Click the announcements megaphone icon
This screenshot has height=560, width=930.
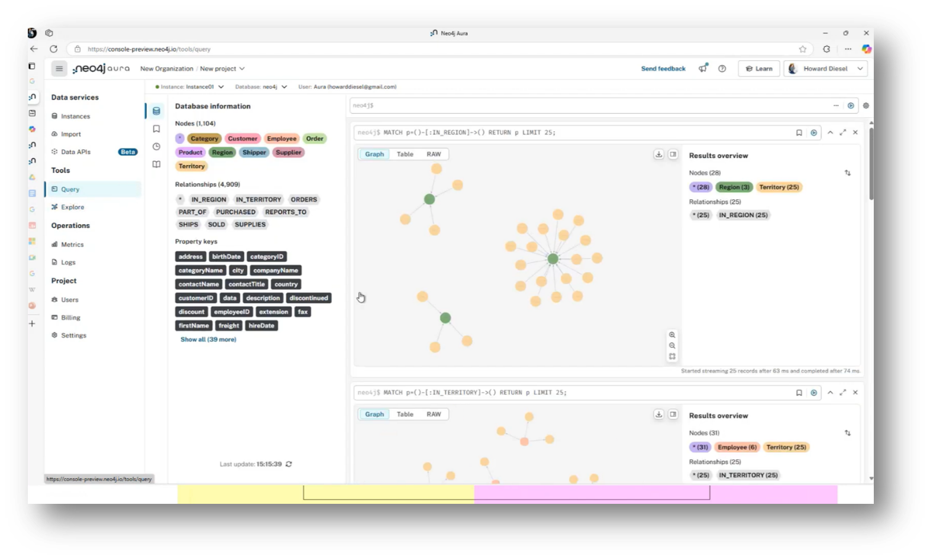point(703,69)
